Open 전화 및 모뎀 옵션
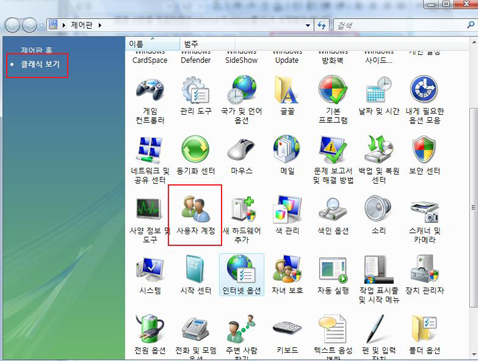Image resolution: width=478 pixels, height=361 pixels. tap(196, 337)
